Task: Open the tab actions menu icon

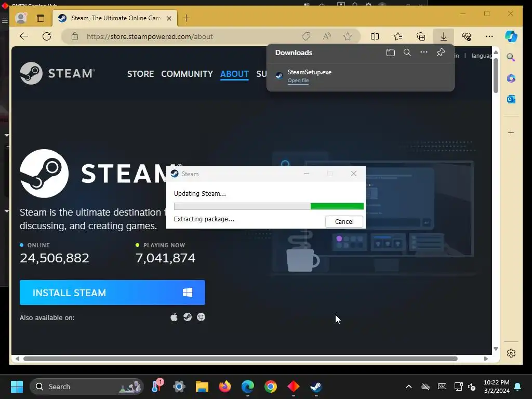Action: [41, 18]
